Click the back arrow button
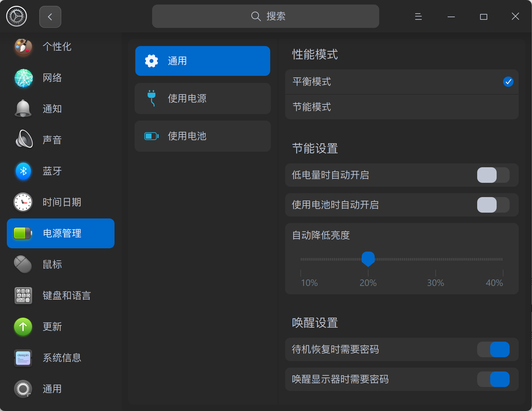The image size is (532, 411). pos(50,17)
